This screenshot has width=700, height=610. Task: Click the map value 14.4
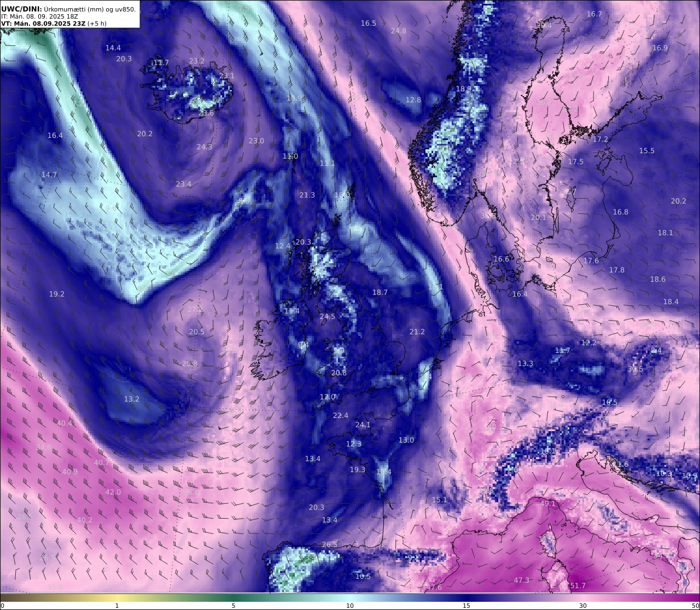tap(113, 48)
